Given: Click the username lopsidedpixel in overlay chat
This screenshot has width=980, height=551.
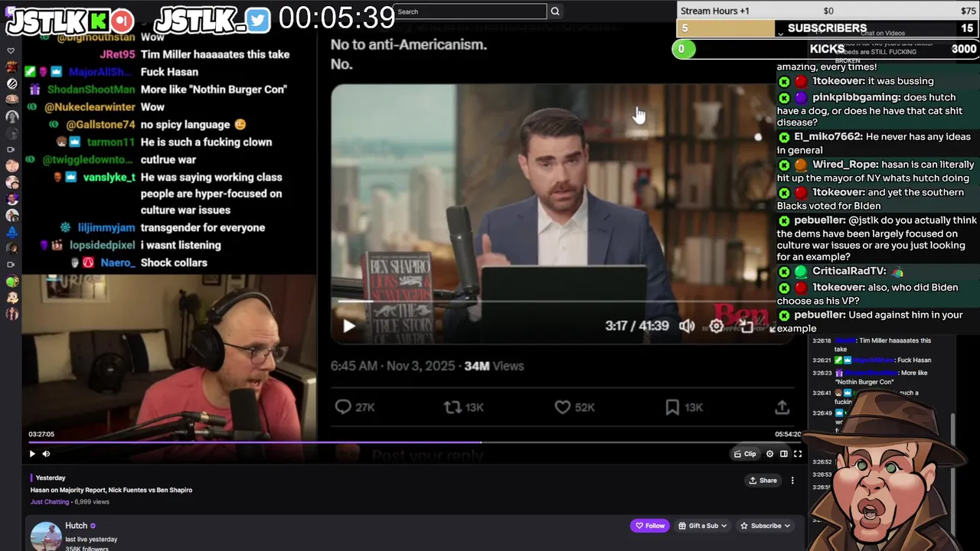Looking at the screenshot, I should (102, 246).
